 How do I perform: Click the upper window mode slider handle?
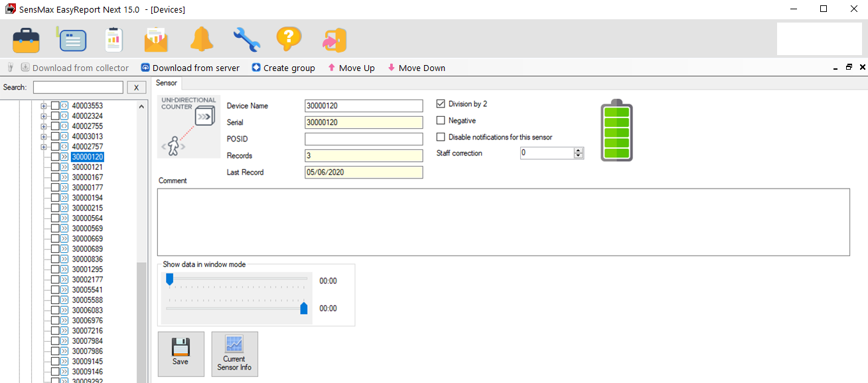[169, 279]
